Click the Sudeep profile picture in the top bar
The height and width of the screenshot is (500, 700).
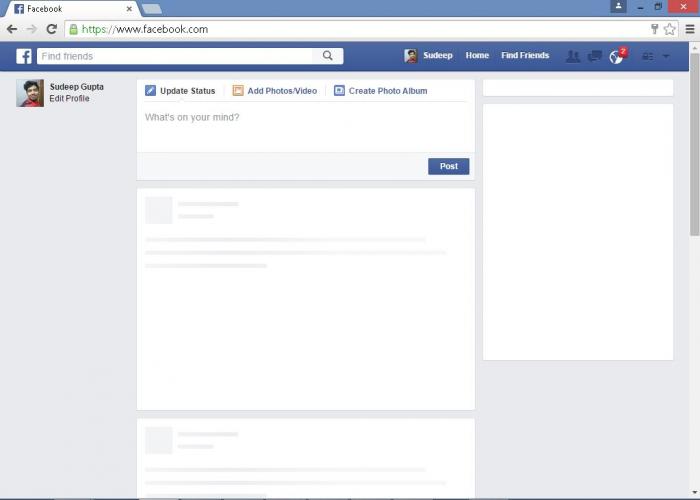410,56
